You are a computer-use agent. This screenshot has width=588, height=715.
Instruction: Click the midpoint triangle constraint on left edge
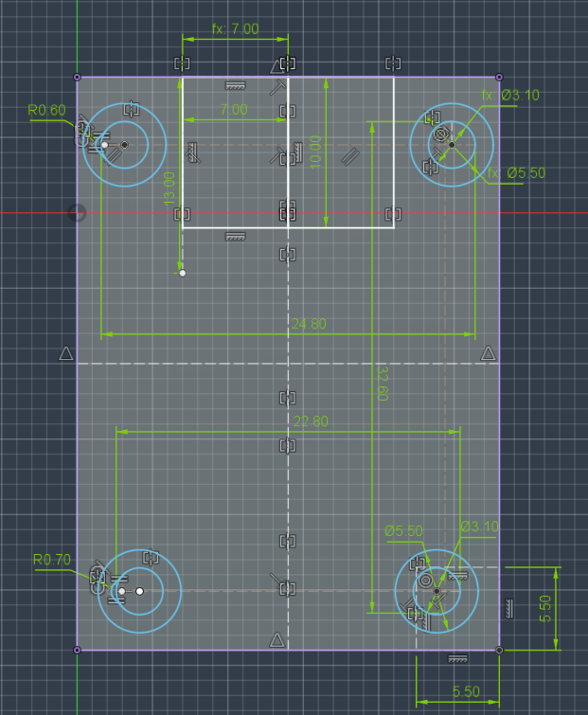[x=66, y=353]
